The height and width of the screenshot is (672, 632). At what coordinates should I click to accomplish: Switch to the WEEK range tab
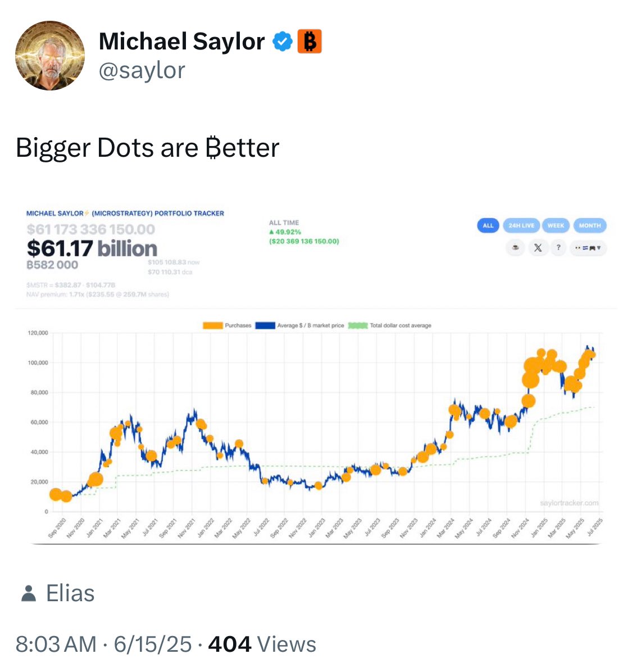click(x=556, y=225)
